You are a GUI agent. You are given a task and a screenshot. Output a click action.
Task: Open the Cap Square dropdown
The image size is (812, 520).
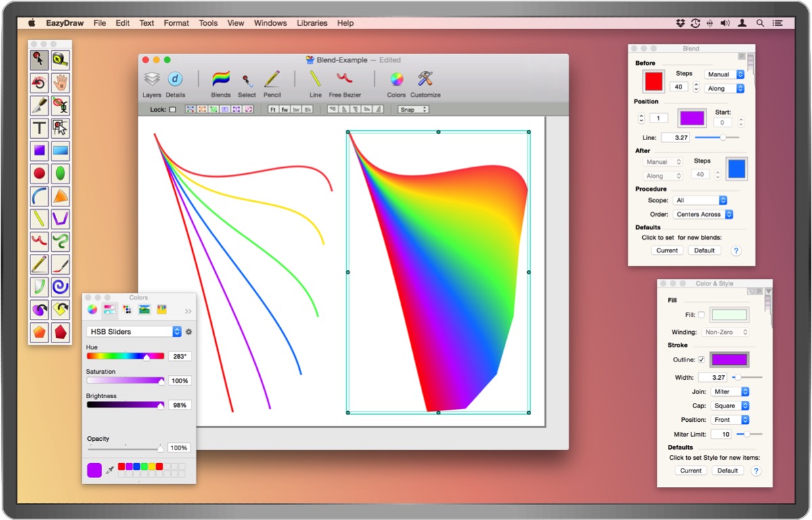pyautogui.click(x=729, y=406)
